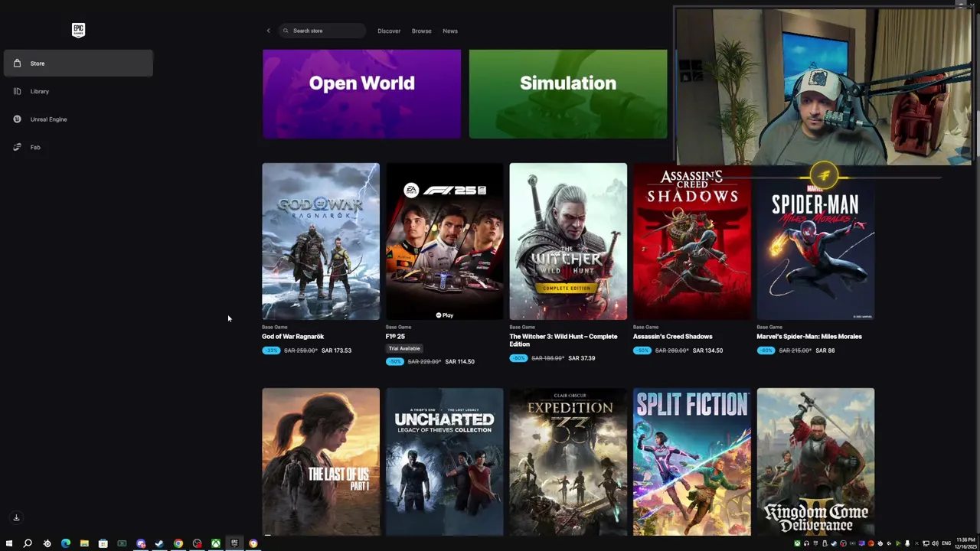980x551 pixels.
Task: Click ENG language indicator in tray
Action: (946, 543)
